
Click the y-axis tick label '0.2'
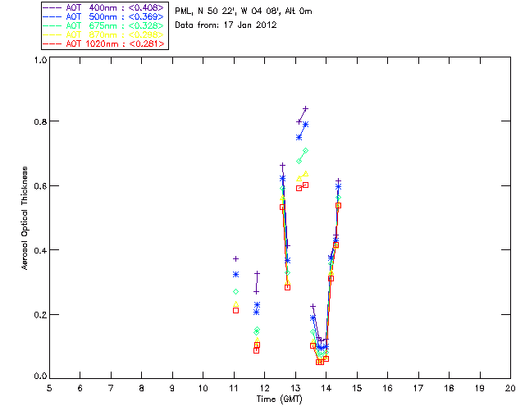click(x=40, y=315)
